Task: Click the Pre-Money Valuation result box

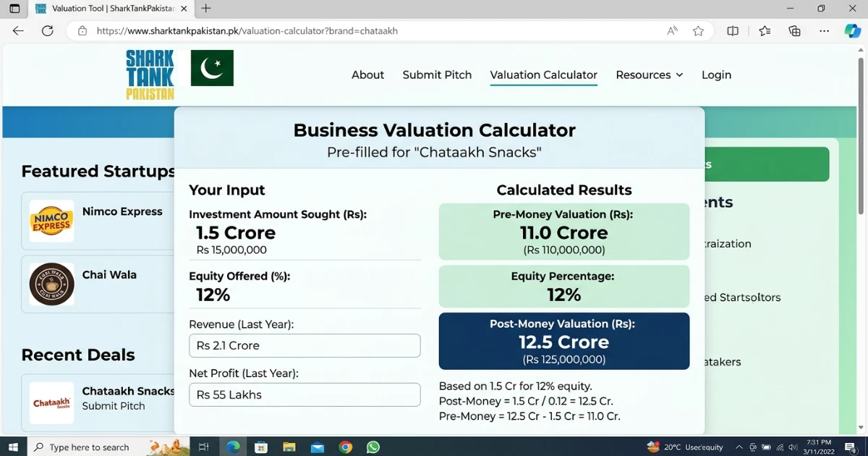Action: [x=564, y=232]
